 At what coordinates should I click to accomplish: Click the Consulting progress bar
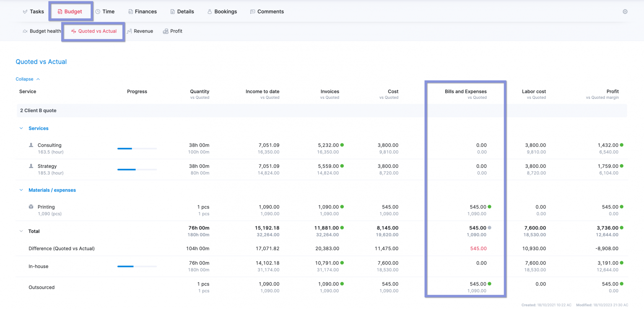point(137,148)
